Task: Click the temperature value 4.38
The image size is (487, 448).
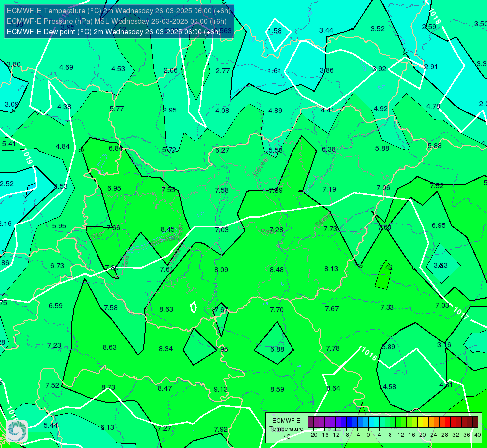Action: [64, 107]
